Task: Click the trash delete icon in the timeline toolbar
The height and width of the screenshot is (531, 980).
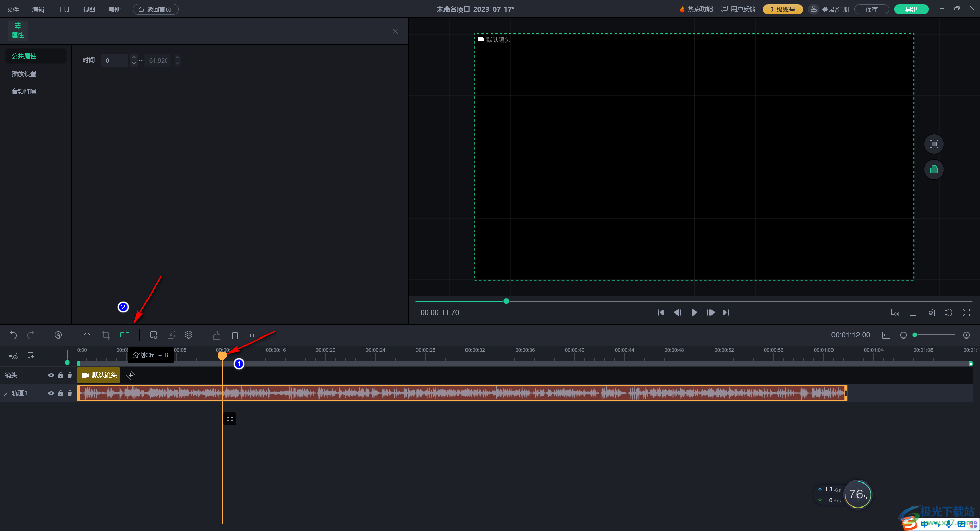Action: (x=252, y=335)
